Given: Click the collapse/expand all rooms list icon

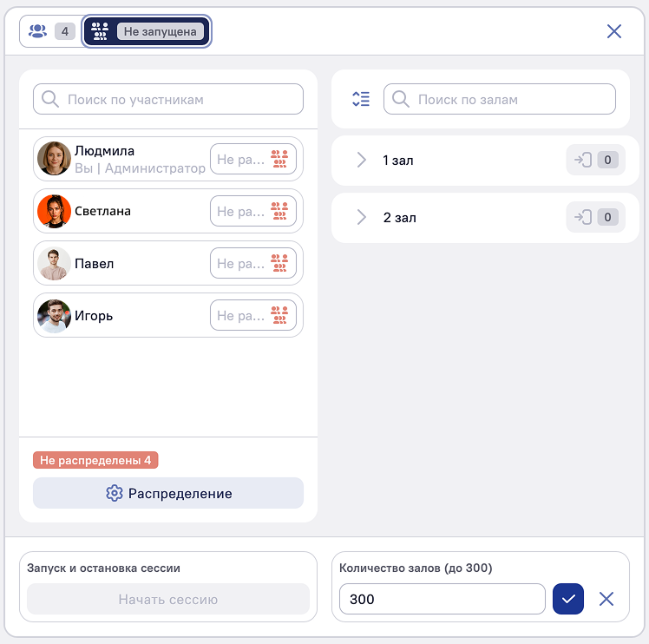Looking at the screenshot, I should pos(361,99).
